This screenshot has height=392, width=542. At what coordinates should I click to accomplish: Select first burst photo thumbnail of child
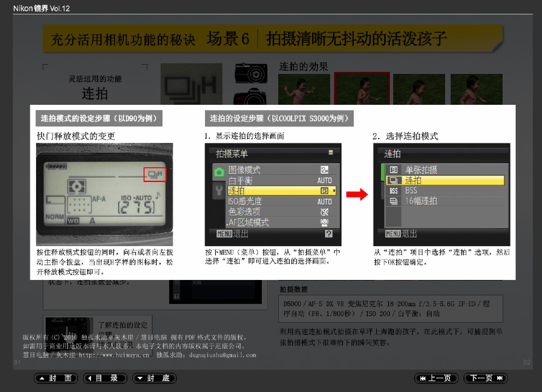[304, 89]
